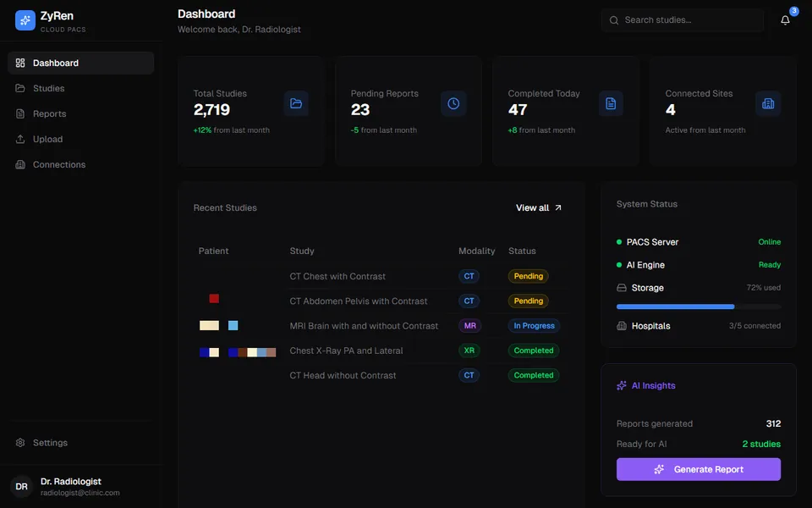Click the 47 Completed Today value
Viewport: 812px width, 508px height.
point(518,110)
